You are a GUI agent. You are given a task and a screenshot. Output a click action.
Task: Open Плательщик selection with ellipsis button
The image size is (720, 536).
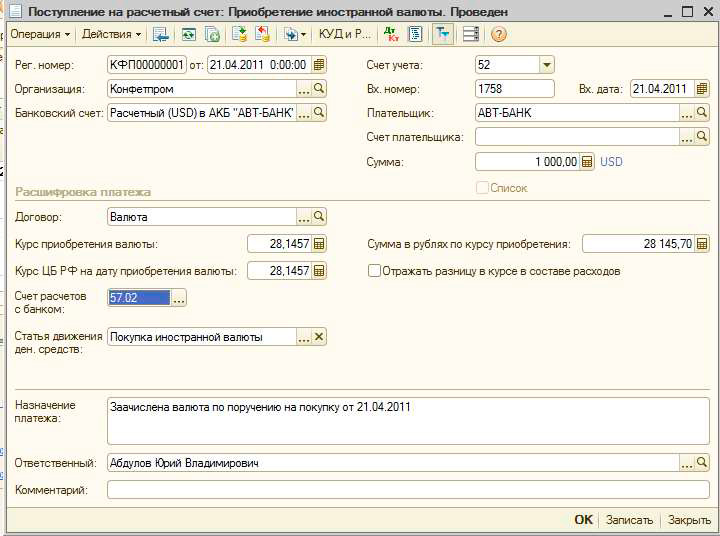[x=686, y=113]
